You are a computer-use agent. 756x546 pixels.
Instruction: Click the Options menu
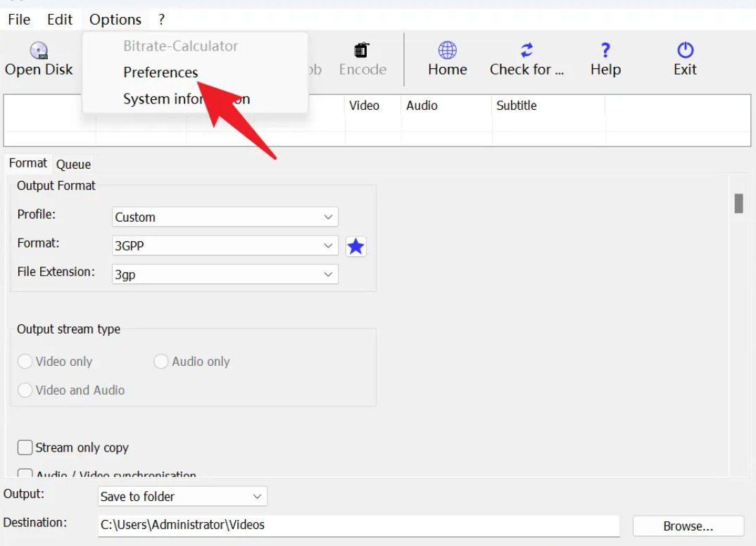pyautogui.click(x=115, y=20)
